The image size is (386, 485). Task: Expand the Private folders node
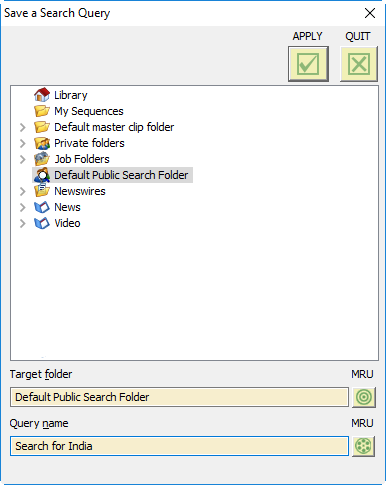[x=22, y=143]
